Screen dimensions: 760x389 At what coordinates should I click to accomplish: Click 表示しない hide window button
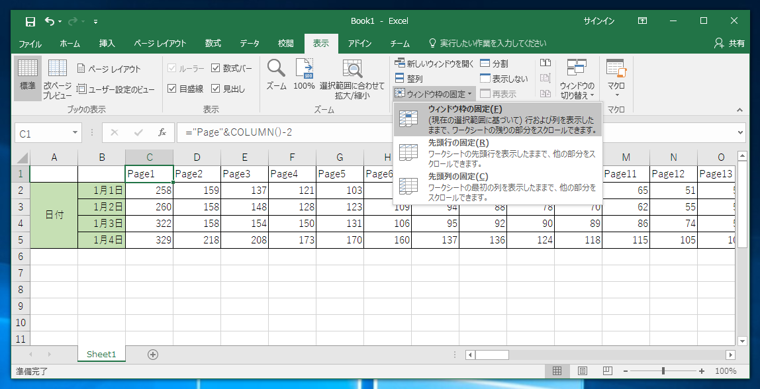coord(504,78)
